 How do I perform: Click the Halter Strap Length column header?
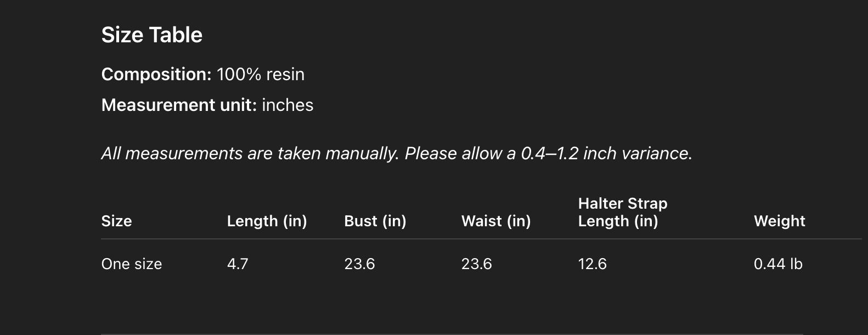622,212
